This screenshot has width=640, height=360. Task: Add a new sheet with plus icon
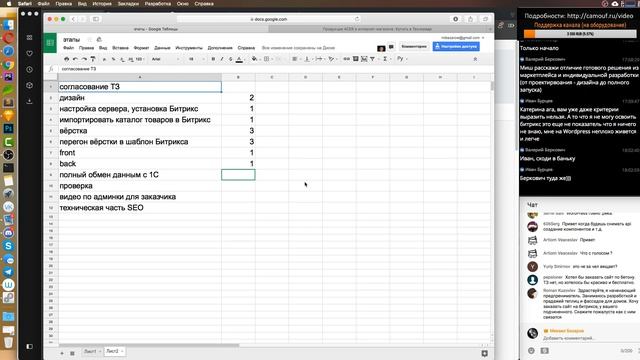tap(62, 353)
